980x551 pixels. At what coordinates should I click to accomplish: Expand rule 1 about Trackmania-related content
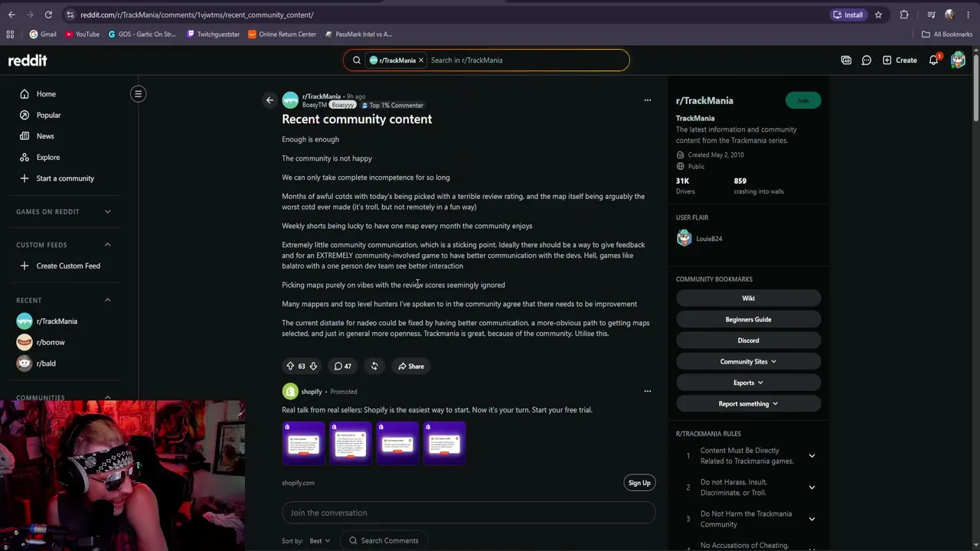tap(812, 456)
